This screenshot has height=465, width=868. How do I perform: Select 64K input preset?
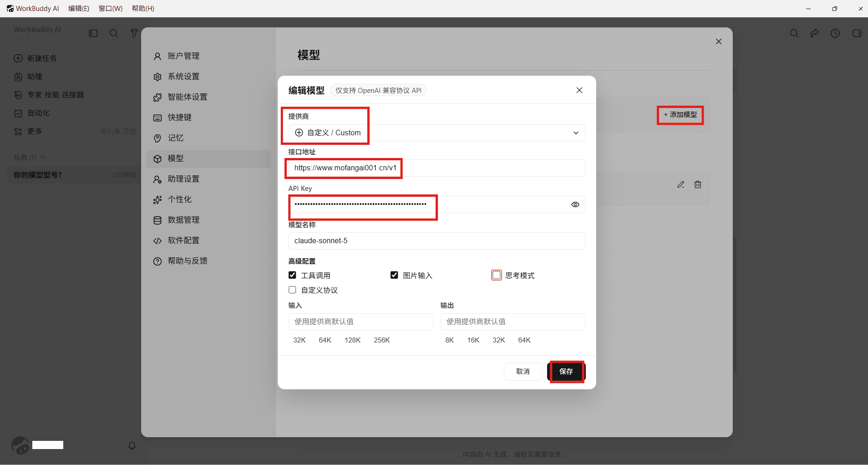pos(325,340)
